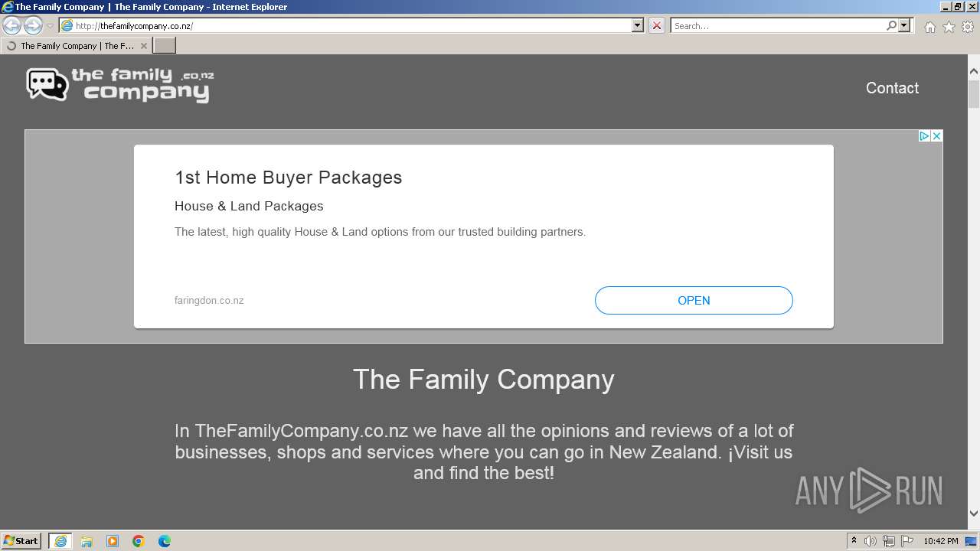Viewport: 980px width, 551px height.
Task: Click the intro paragraph about TheFamilyCompany.co.nz
Action: point(484,452)
